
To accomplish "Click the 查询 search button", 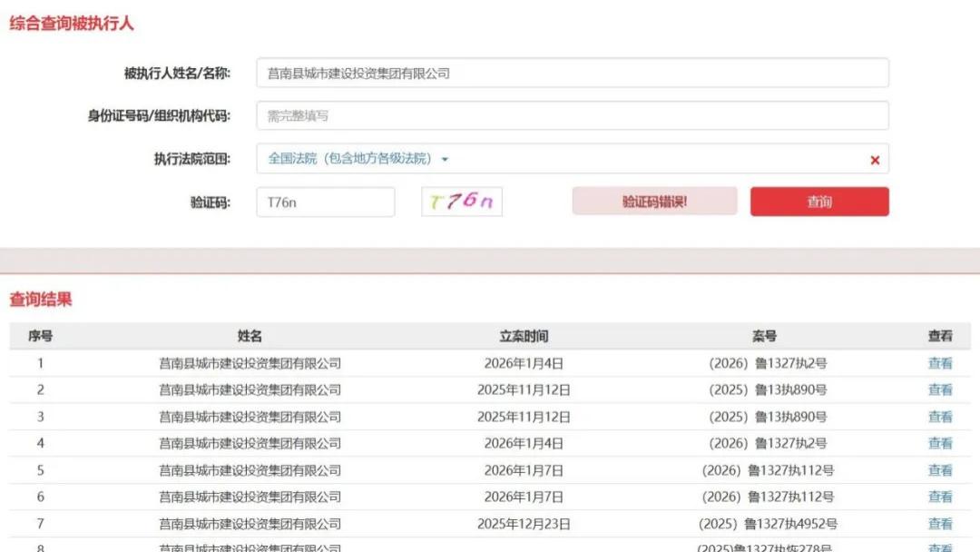I will pyautogui.click(x=818, y=201).
